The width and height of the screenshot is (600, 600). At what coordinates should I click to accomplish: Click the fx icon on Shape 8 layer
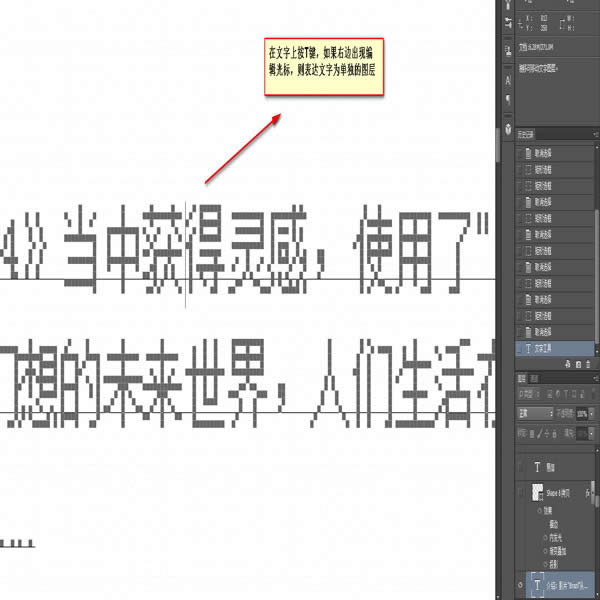pyautogui.click(x=587, y=494)
